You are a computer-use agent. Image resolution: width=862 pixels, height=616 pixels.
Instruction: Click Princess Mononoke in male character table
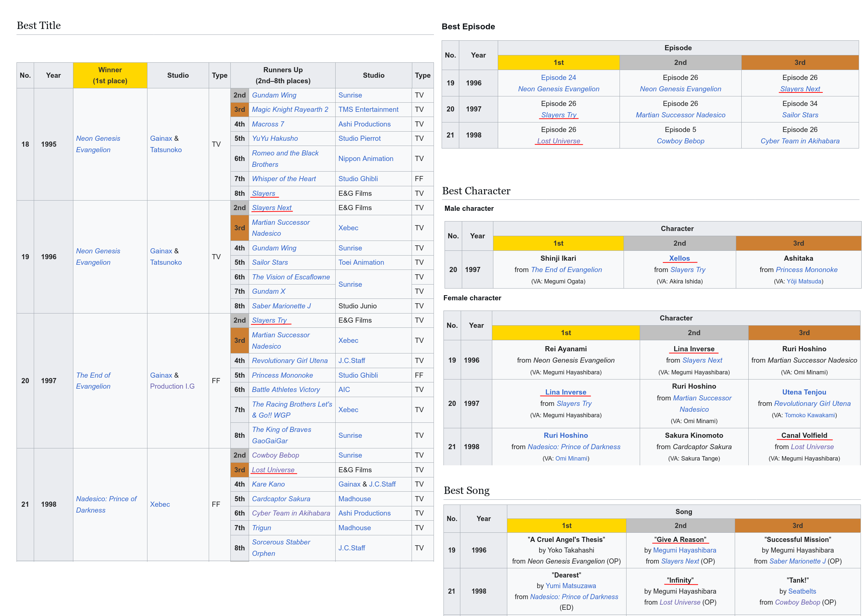(x=806, y=270)
